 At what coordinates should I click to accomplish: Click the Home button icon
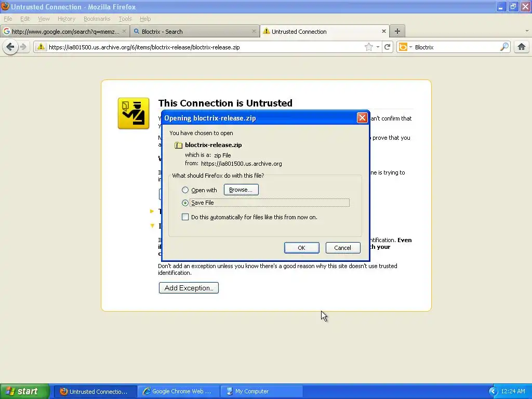[x=522, y=47]
